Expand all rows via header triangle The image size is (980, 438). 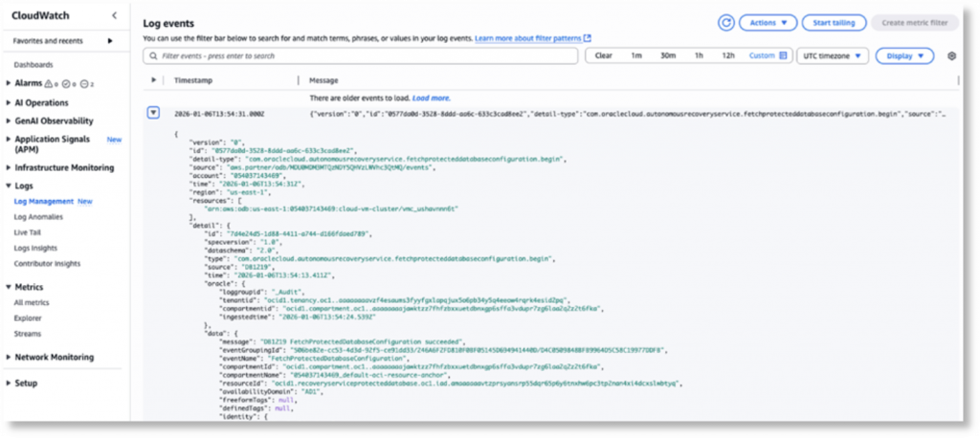pyautogui.click(x=154, y=80)
